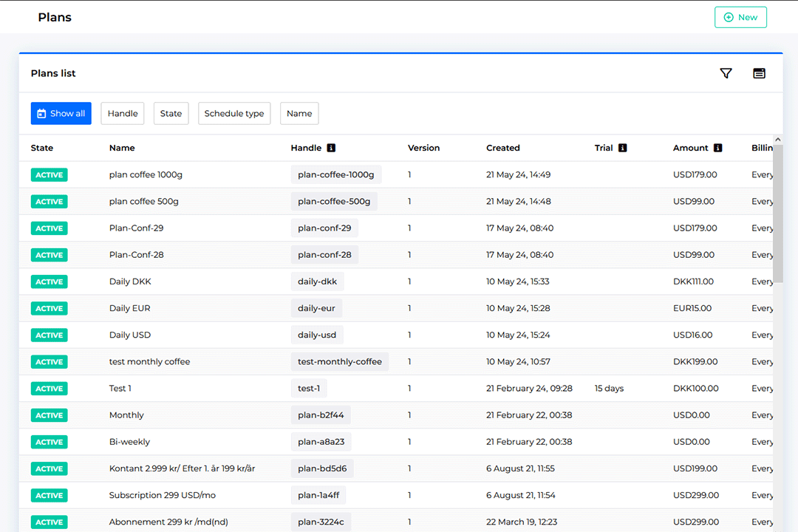
Task: Click ACTIVE badge in Test 1 row
Action: point(49,389)
